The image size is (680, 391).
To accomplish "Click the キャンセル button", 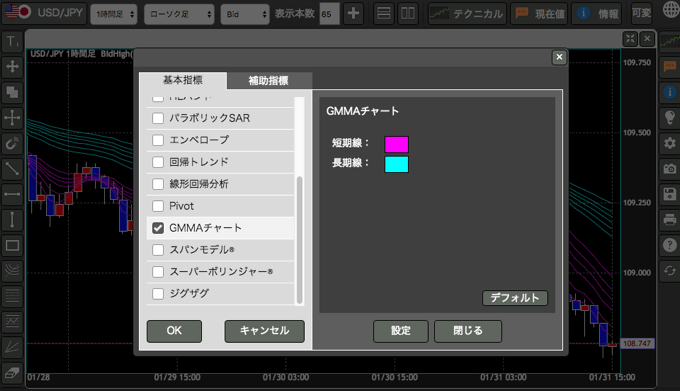I will (265, 331).
